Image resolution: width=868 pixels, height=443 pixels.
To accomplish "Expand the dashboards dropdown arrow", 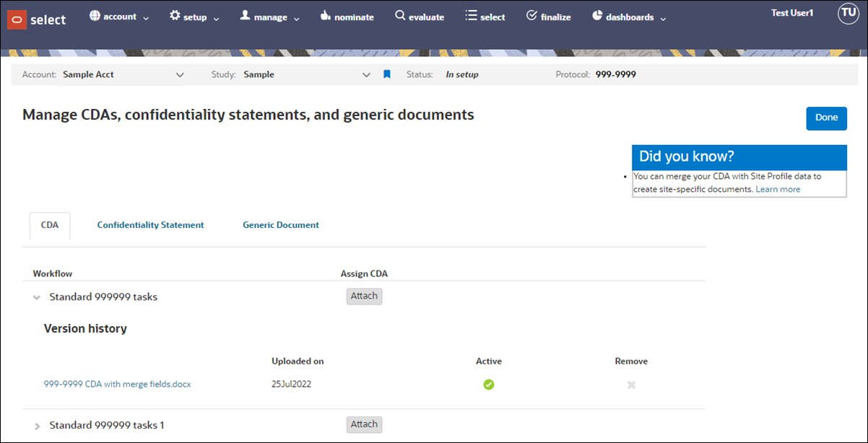I will tap(662, 18).
